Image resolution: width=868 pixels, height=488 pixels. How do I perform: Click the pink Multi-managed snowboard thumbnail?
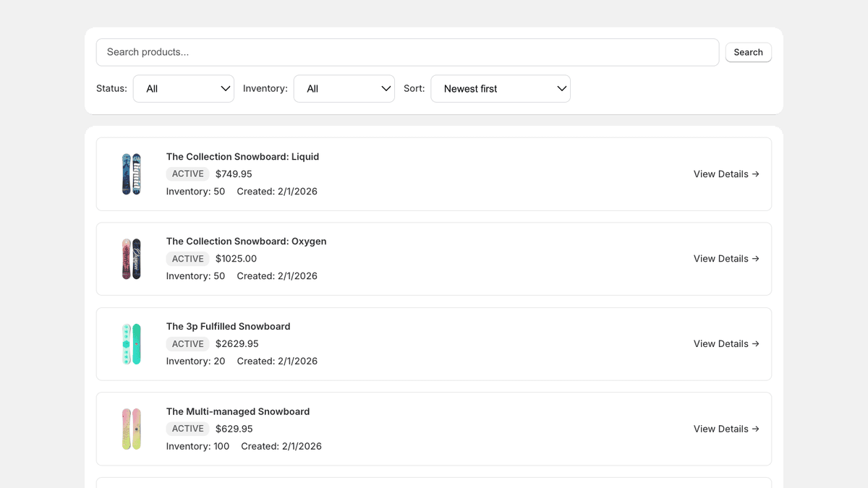tap(132, 429)
